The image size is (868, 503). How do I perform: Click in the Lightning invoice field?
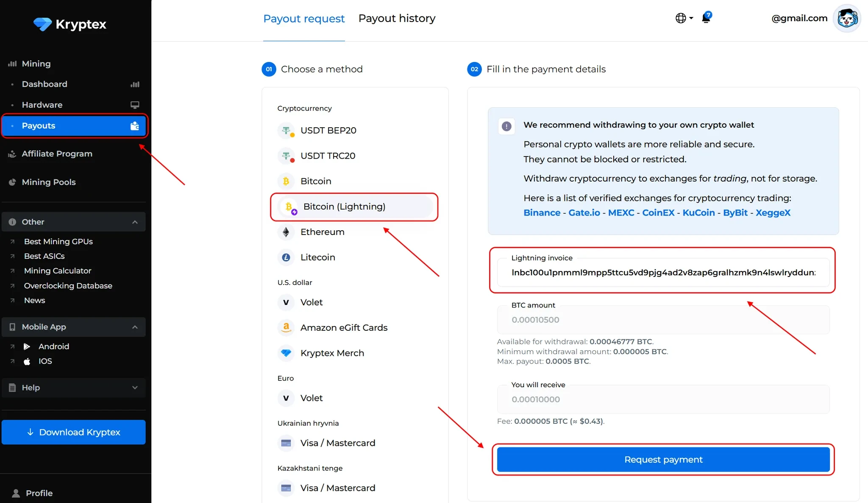click(x=663, y=272)
